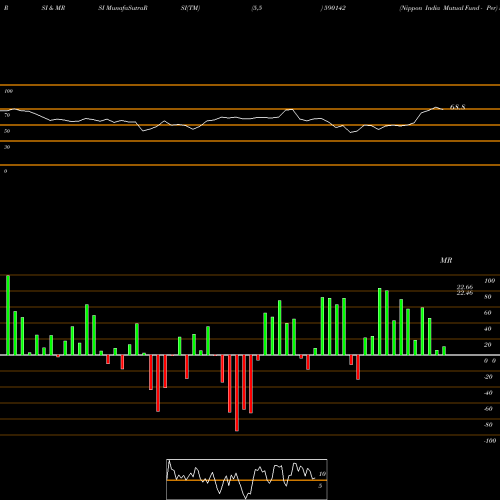Click the RSI axis label "0" on left
The image size is (500, 500).
5,171
